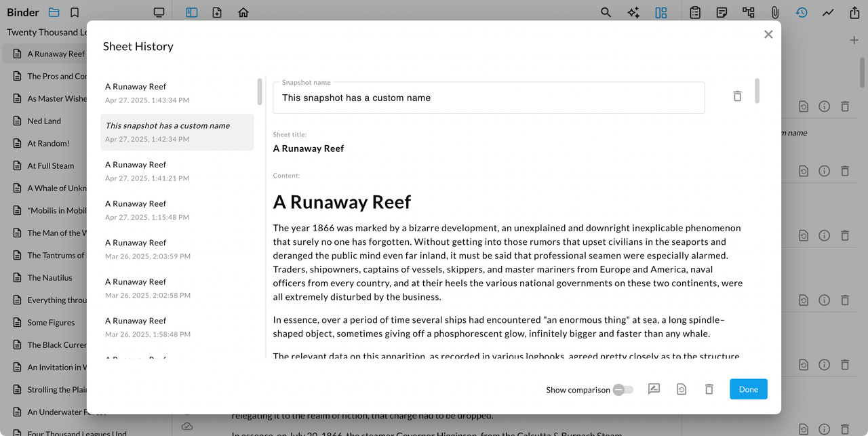Click the share export icon

(854, 12)
